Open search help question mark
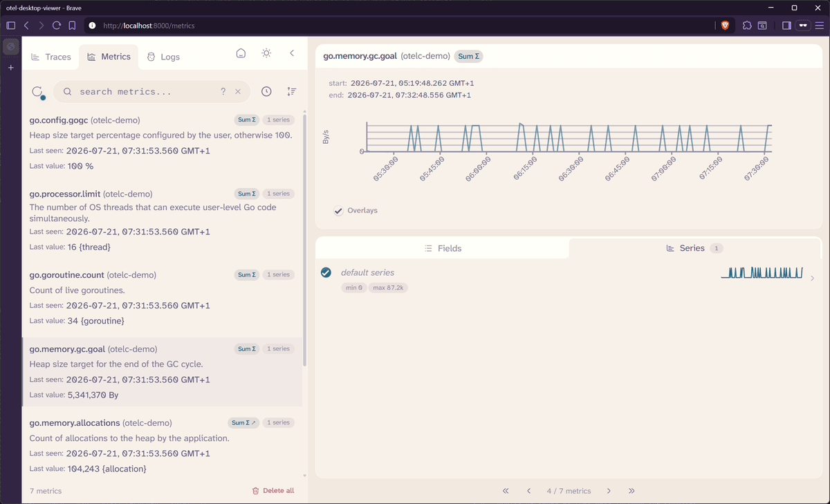Image resolution: width=830 pixels, height=504 pixels. click(223, 91)
